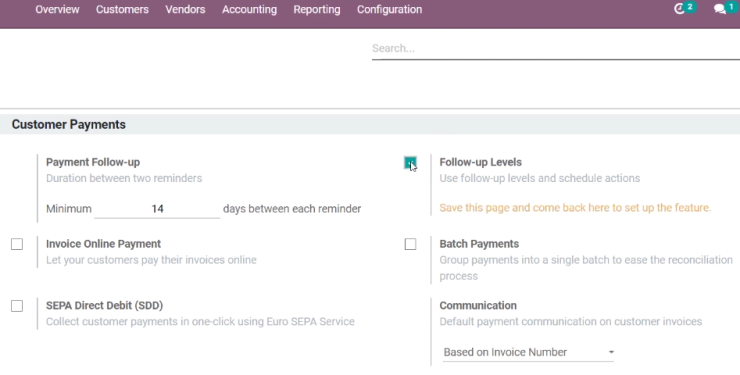Uncheck the Follow-up Levels checkbox
Screen dimensions: 740x375
[410, 163]
